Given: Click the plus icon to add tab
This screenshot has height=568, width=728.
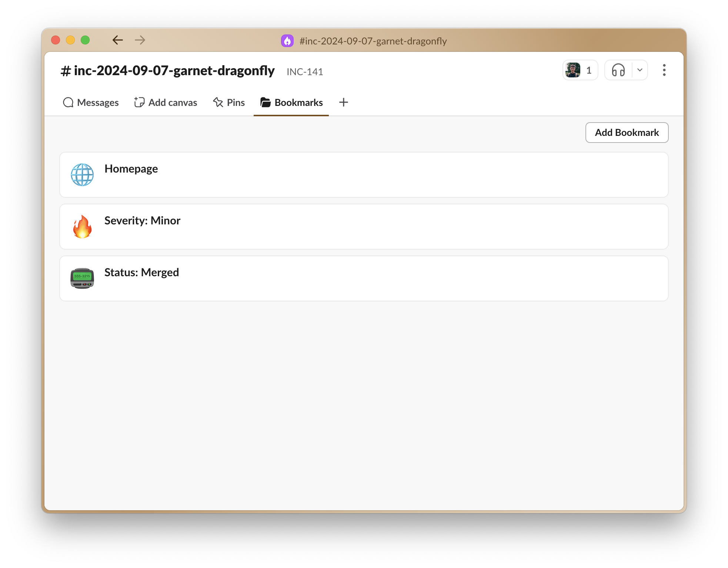Looking at the screenshot, I should [x=344, y=103].
